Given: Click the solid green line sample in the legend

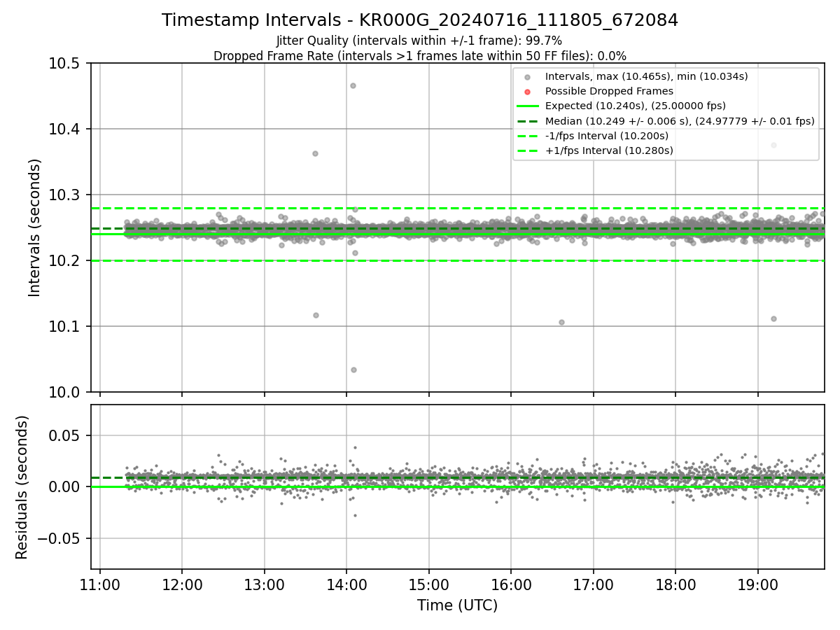Looking at the screenshot, I should (528, 106).
